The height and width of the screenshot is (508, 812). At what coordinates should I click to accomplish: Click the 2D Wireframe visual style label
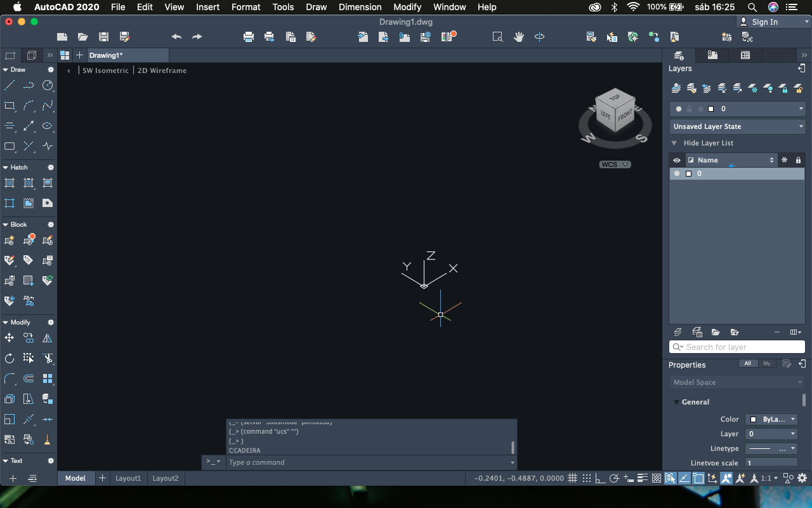[x=162, y=70]
